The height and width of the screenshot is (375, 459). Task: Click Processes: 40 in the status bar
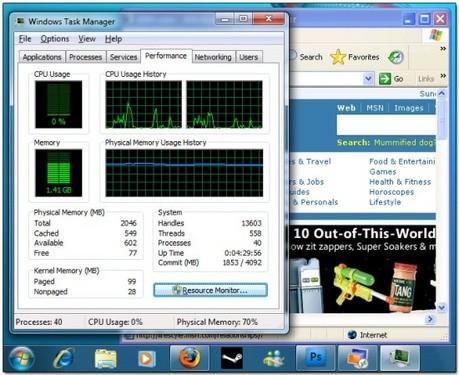click(x=39, y=322)
